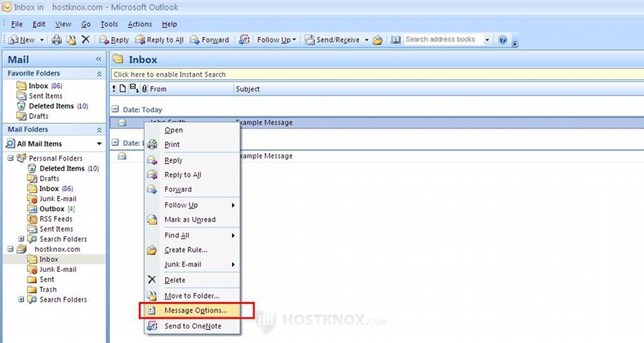Click the Move to Folder toolbar icon
The image size is (644, 343).
point(72,40)
